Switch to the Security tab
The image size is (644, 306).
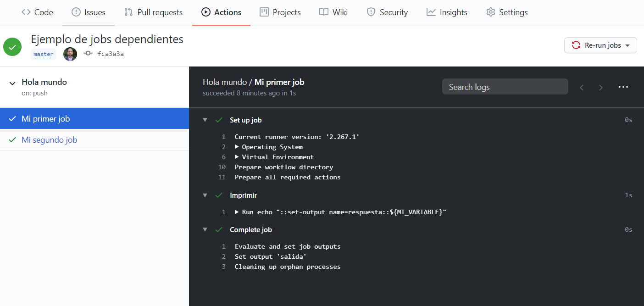click(x=387, y=12)
